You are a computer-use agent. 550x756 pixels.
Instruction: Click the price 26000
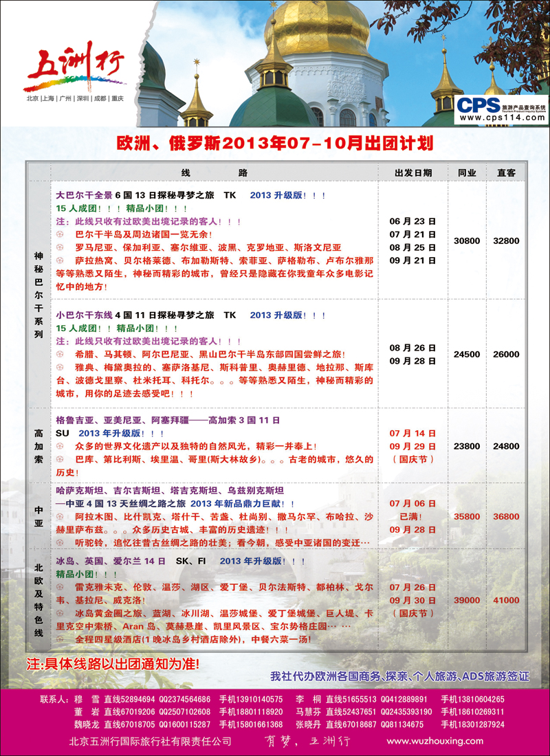506,355
